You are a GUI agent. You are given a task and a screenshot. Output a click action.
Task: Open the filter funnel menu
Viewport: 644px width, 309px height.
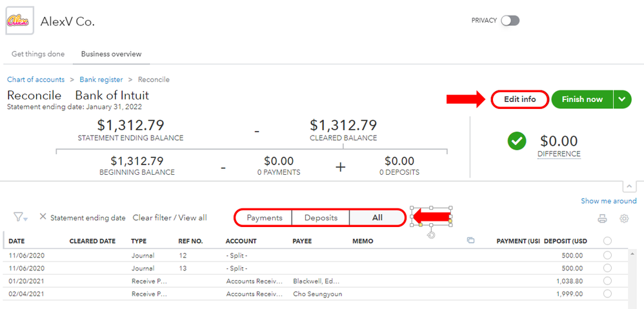click(20, 217)
